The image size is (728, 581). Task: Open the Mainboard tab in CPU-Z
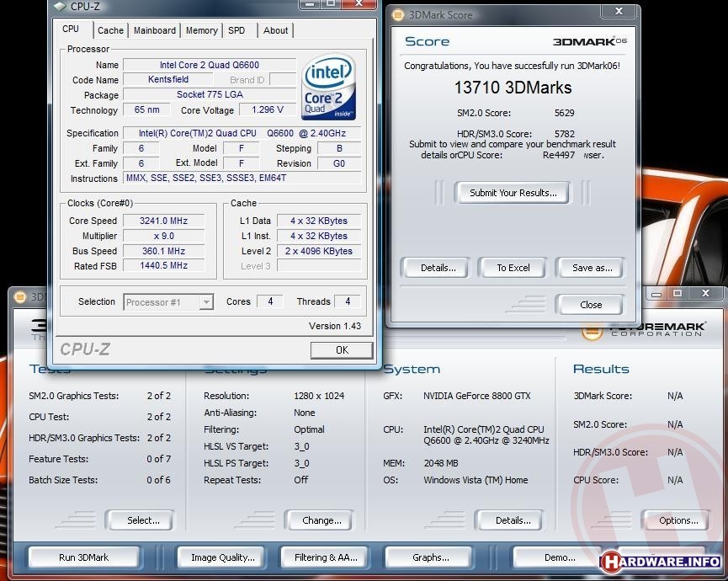tap(155, 30)
